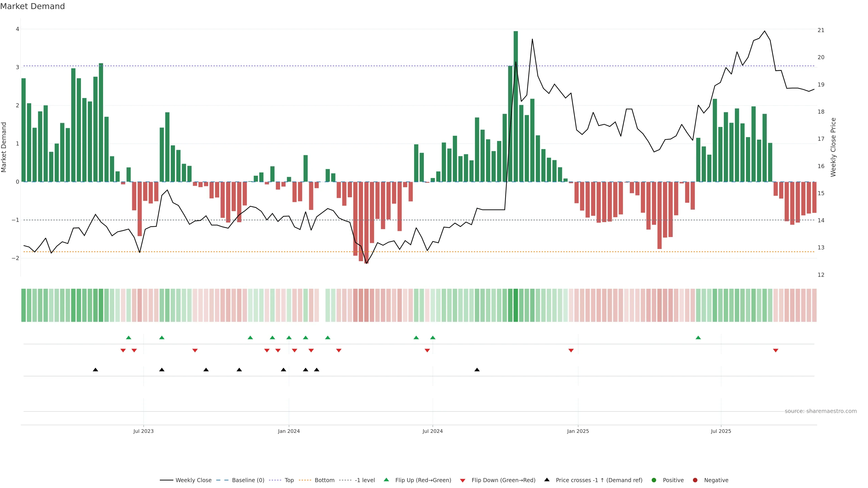
Task: Click the green Positive legend dot
Action: (x=654, y=480)
